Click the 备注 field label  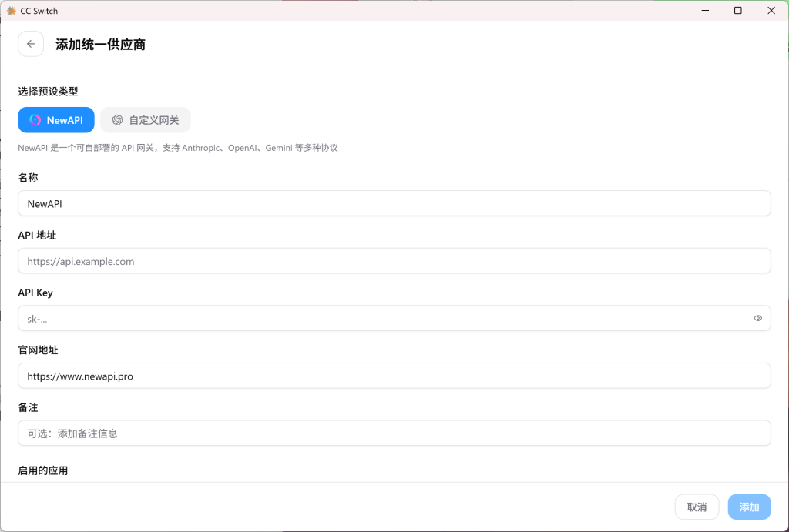(x=29, y=407)
